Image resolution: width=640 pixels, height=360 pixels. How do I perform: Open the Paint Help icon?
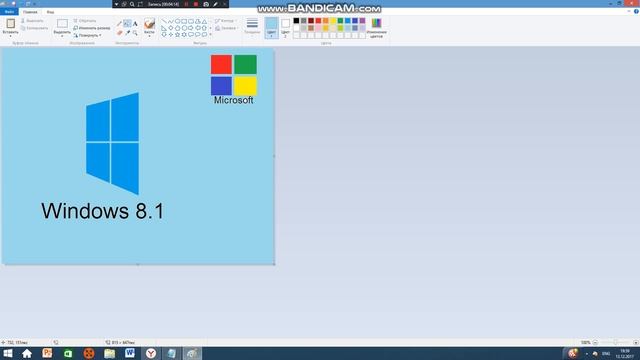click(636, 11)
